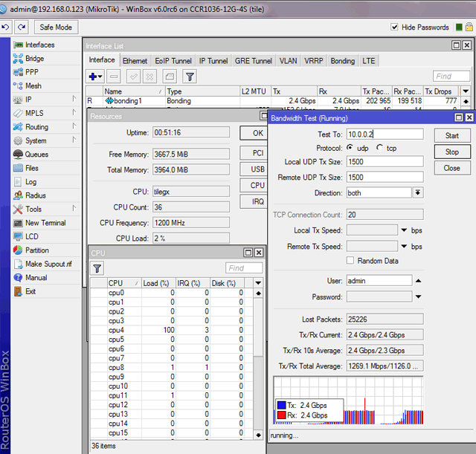Toggle Safe Mode

57,27
